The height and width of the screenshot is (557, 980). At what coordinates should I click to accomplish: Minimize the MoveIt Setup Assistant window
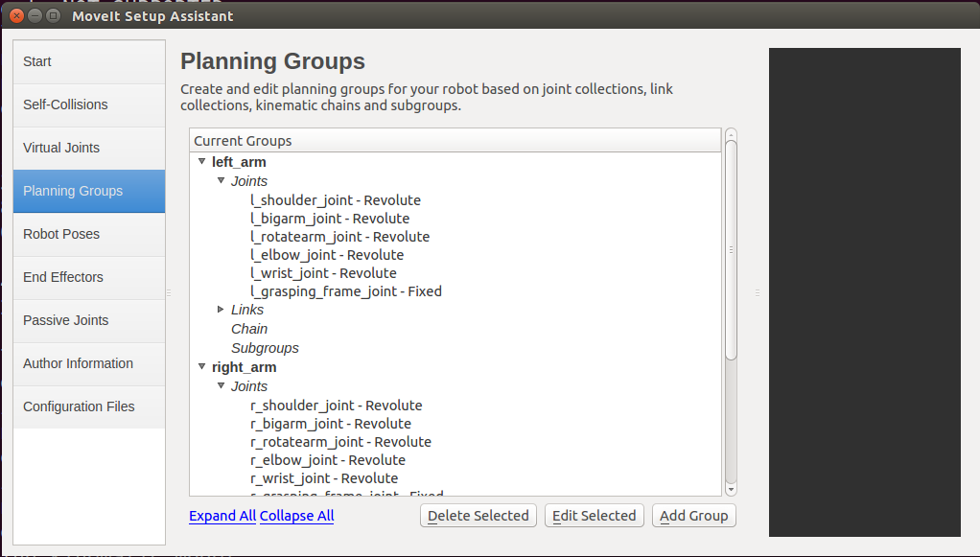point(35,15)
